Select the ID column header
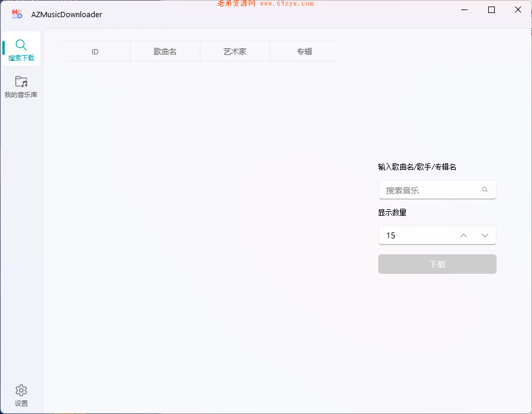The width and height of the screenshot is (532, 414). pos(95,51)
